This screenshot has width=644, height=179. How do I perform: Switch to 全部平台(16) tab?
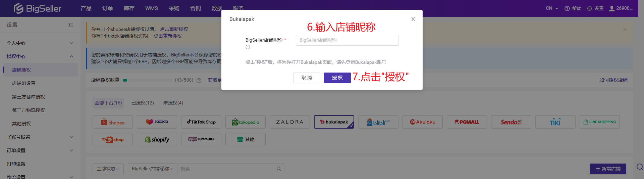pyautogui.click(x=108, y=103)
